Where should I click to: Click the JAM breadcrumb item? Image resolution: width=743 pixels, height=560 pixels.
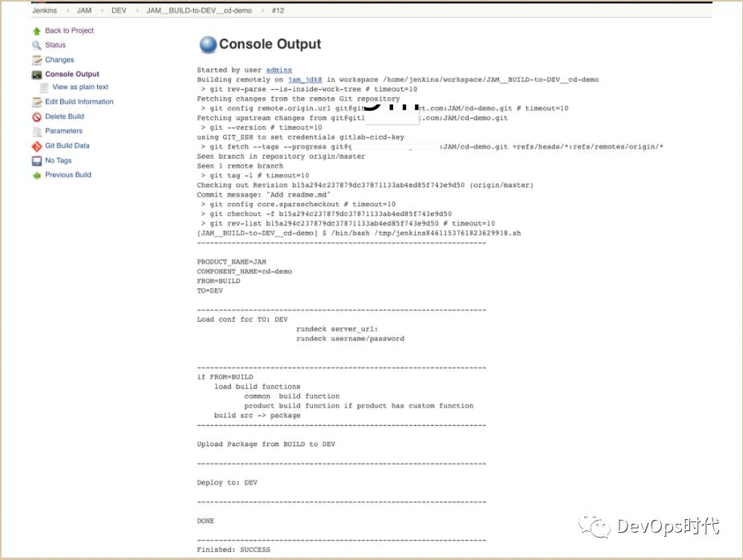84,10
